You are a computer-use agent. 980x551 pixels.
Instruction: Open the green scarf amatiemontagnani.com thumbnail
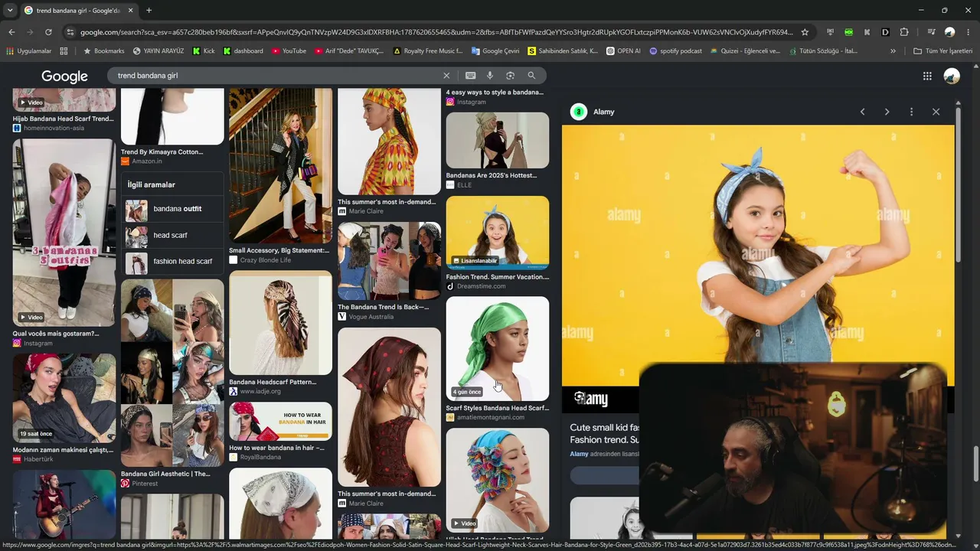(498, 349)
